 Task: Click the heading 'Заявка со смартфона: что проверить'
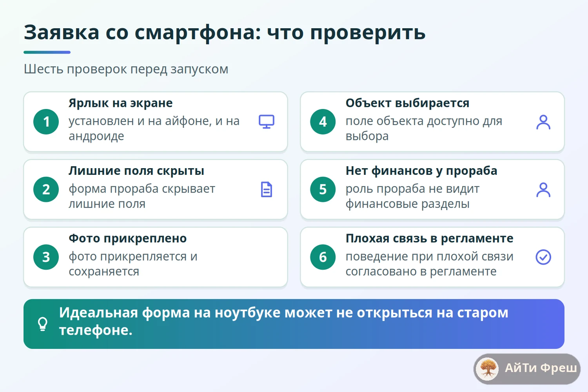click(225, 33)
